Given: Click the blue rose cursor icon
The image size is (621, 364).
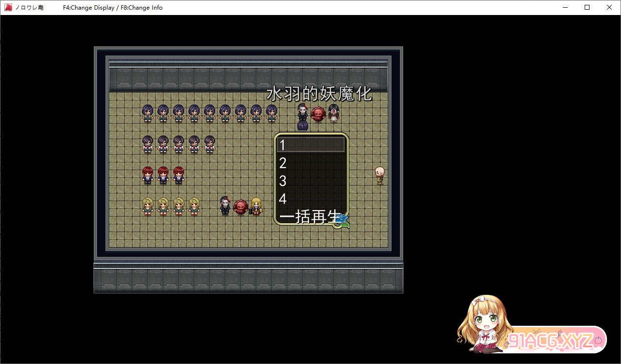Looking at the screenshot, I should [342, 221].
